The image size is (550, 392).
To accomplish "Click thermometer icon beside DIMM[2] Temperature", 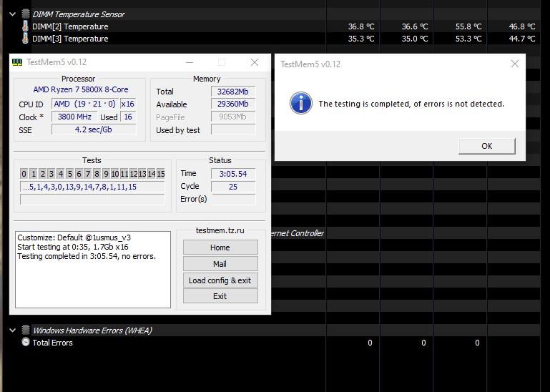I will [25, 26].
